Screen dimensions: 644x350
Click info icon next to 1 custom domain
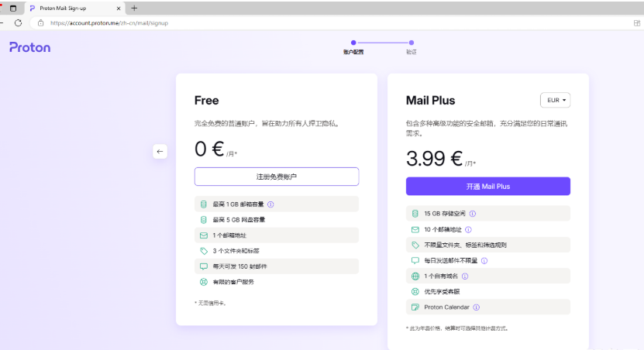click(x=465, y=276)
